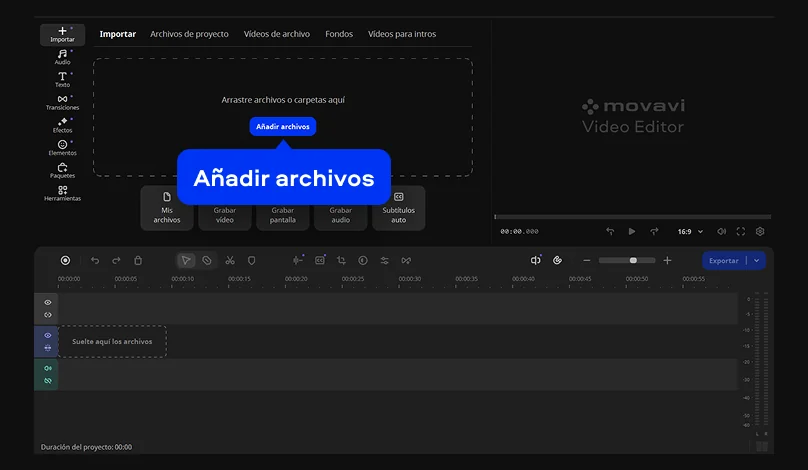Toggle eye visibility on main video track
This screenshot has width=808, height=470.
tap(47, 335)
